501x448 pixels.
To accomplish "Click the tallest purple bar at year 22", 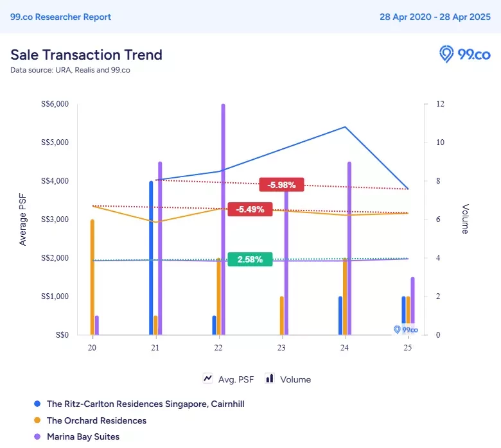I will point(223,220).
